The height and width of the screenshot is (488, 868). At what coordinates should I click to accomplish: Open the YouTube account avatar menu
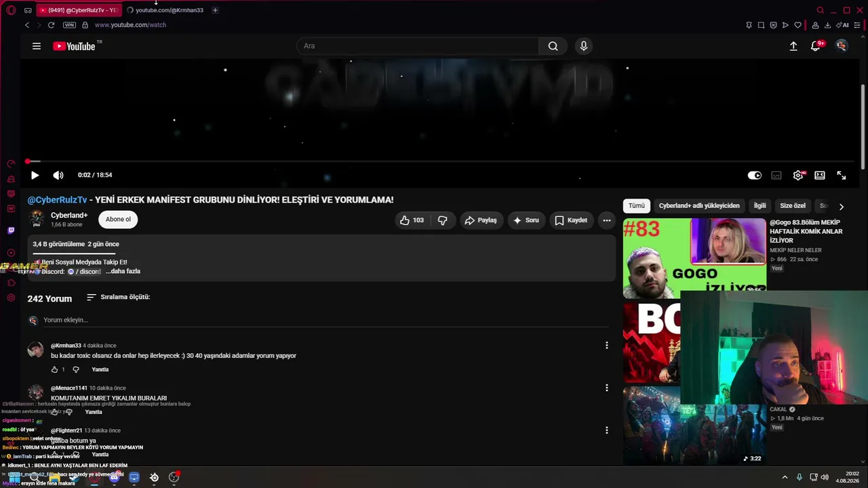point(842,46)
